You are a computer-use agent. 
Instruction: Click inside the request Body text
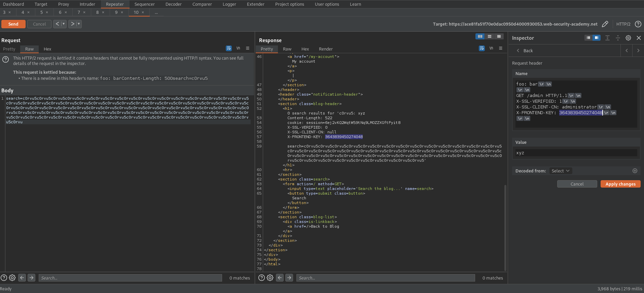[128, 110]
